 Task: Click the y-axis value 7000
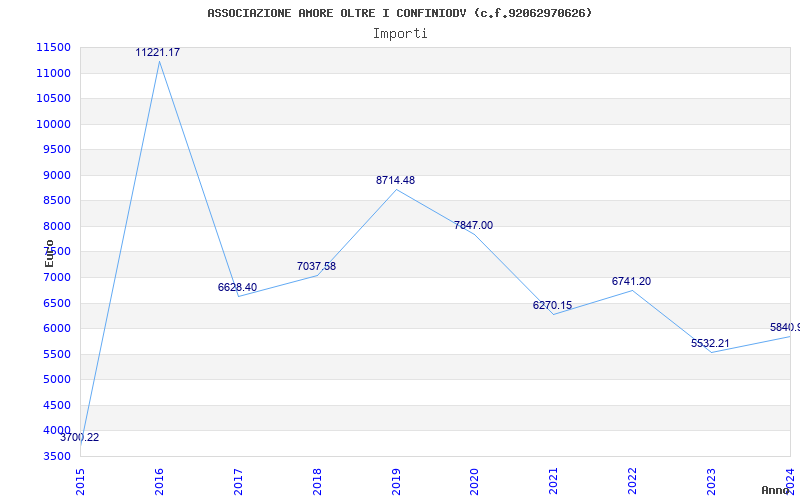point(57,277)
